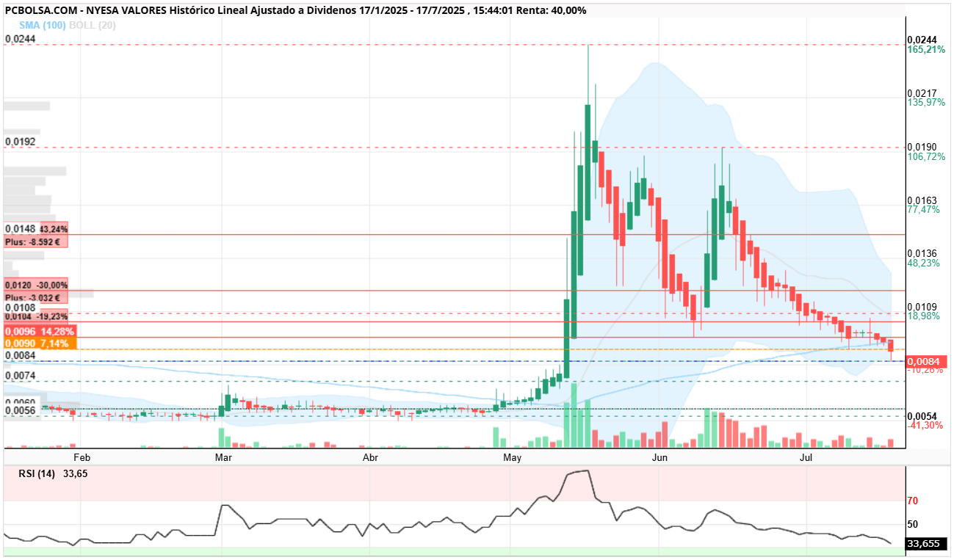Click the Jun month label
Image resolution: width=954 pixels, height=560 pixels.
pyautogui.click(x=660, y=458)
